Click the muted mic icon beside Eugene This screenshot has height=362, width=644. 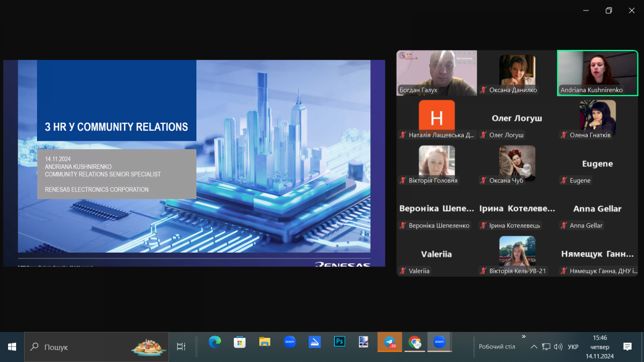click(563, 181)
